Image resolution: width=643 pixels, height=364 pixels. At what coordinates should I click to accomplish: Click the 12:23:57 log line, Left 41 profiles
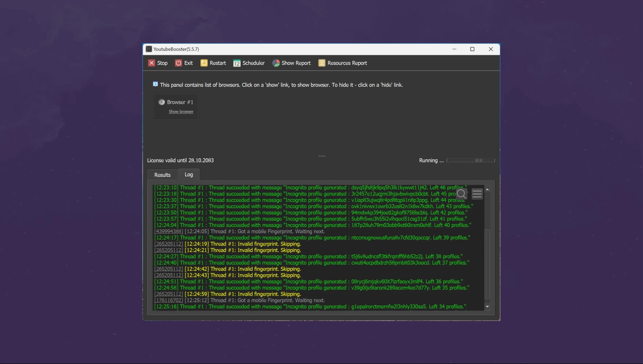[x=310, y=219]
